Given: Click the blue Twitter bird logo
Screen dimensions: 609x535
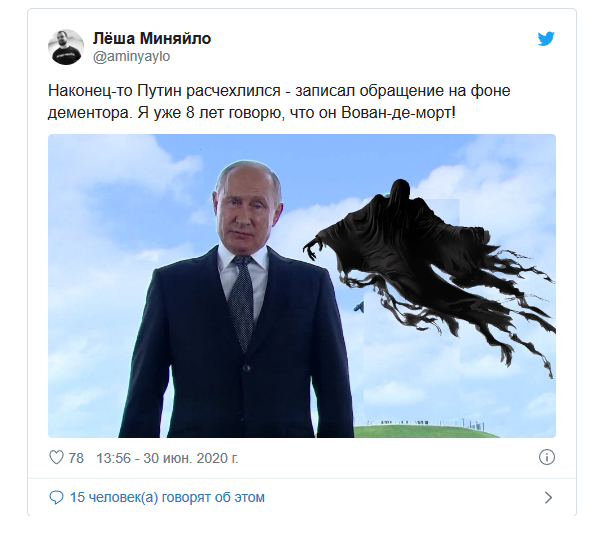Looking at the screenshot, I should [546, 39].
